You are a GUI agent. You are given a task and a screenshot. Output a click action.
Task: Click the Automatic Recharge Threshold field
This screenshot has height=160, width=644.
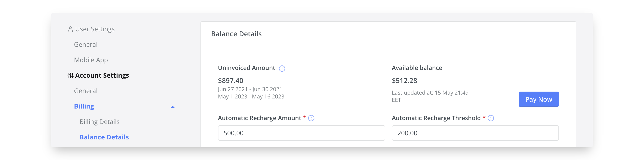(475, 133)
